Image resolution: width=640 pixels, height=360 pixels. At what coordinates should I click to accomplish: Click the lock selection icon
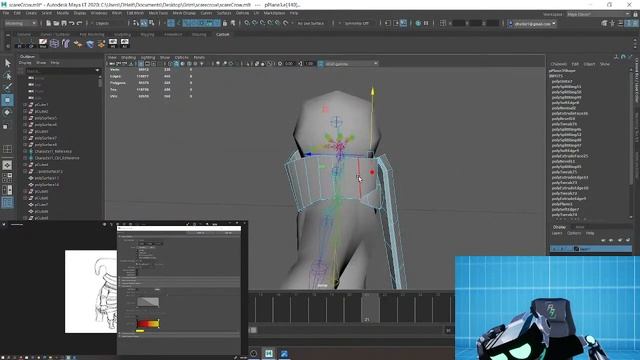point(225,23)
